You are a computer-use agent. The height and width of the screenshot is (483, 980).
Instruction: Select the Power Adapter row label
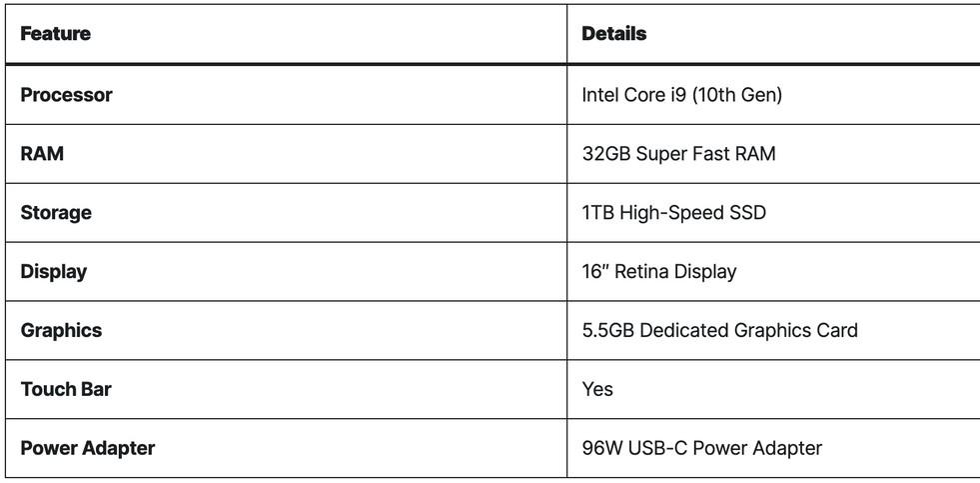point(88,448)
